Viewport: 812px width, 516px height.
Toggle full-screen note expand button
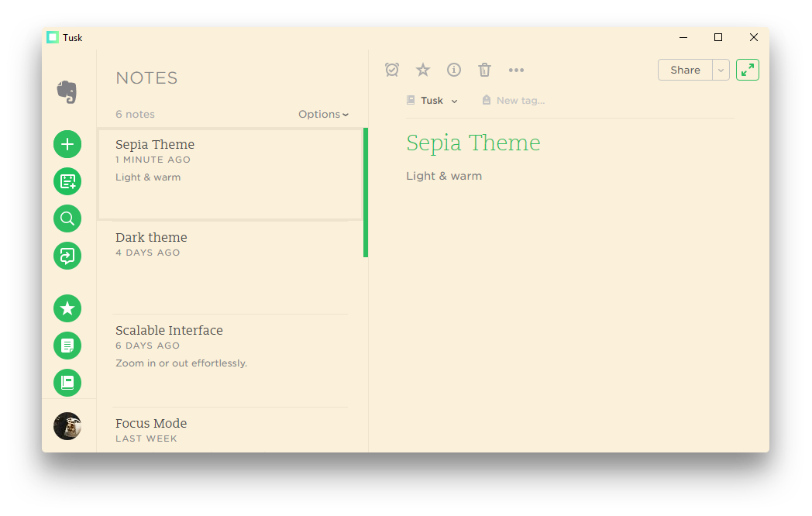(747, 70)
